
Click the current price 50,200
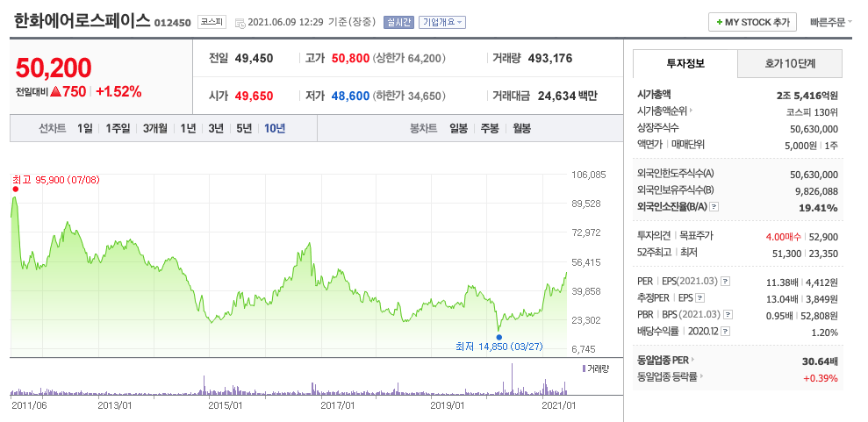[54, 68]
